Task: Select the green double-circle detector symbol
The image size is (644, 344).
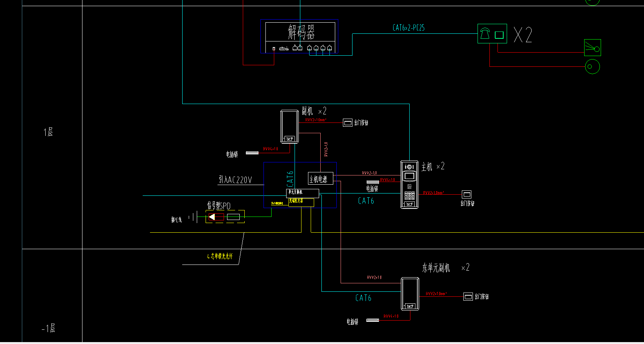Action: point(593,67)
